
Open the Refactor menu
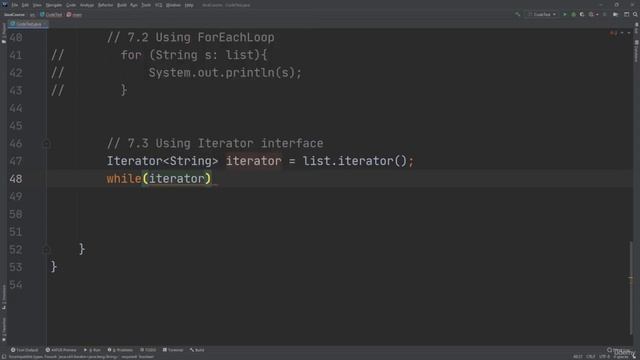[x=105, y=5]
